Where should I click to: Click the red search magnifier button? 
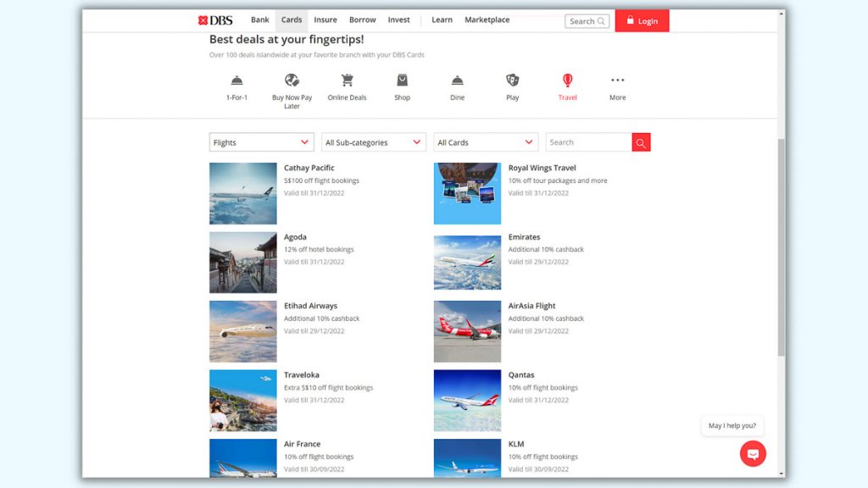tap(641, 142)
